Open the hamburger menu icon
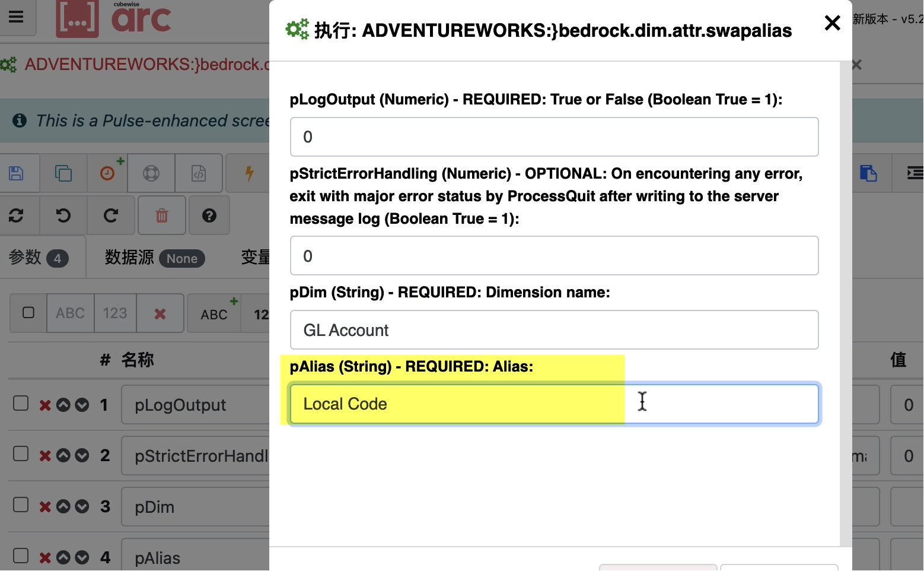924x571 pixels. point(17,17)
